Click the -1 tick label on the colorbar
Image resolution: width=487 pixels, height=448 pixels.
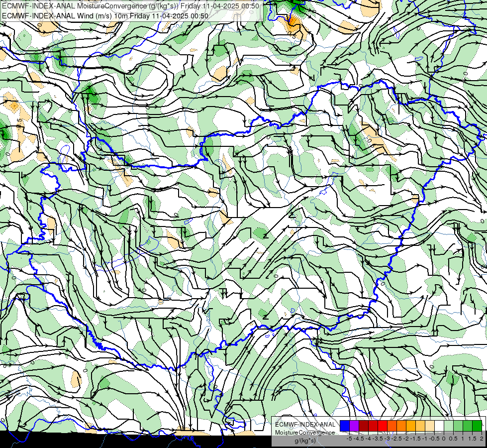pyautogui.click(x=425, y=439)
